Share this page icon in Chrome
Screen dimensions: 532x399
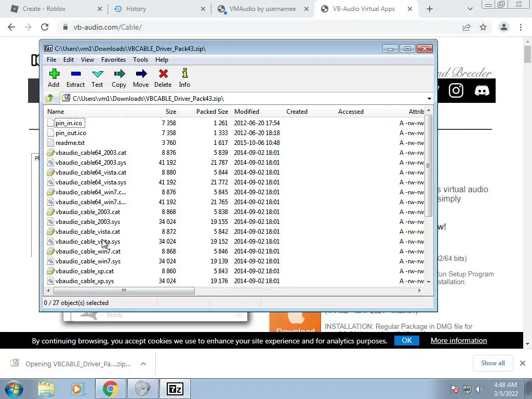(467, 27)
